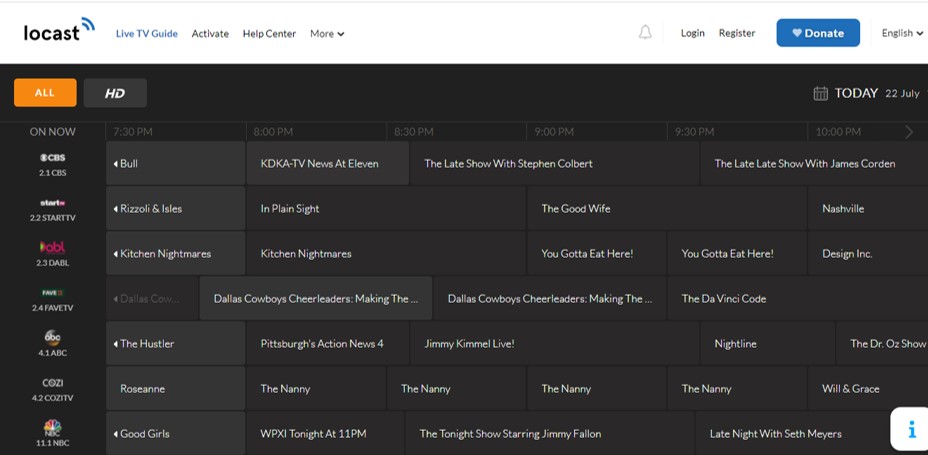The image size is (928, 455).
Task: Select the dabl channel logo
Action: (52, 247)
